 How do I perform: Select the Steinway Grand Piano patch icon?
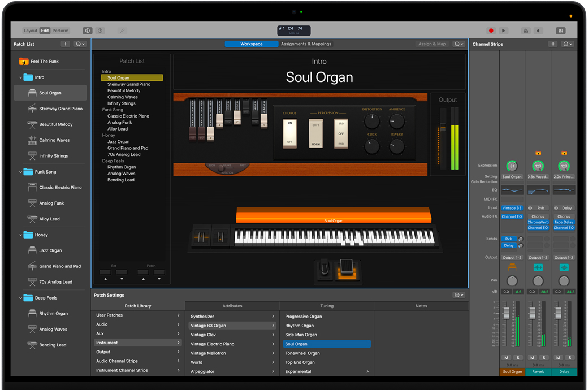click(32, 109)
